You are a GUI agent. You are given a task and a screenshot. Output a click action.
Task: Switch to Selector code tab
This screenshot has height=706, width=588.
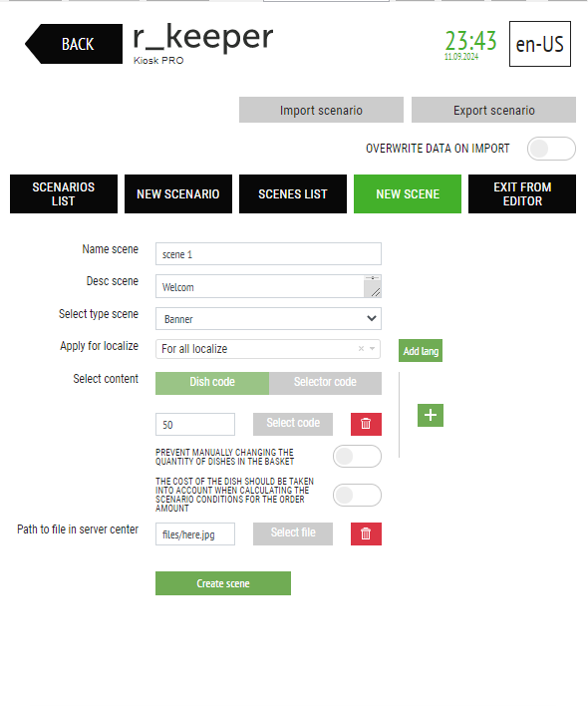pyautogui.click(x=325, y=383)
